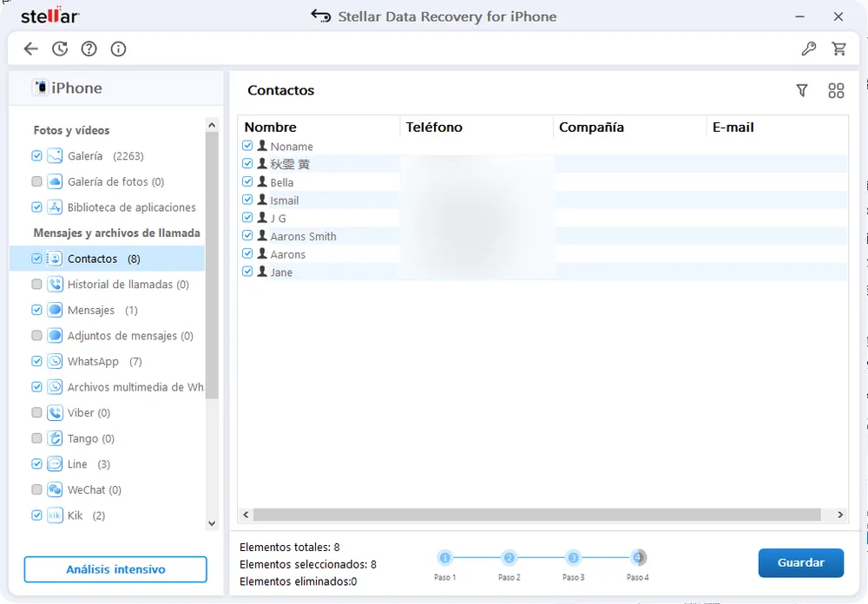Open the shopping cart buy icon
This screenshot has width=868, height=604.
click(838, 49)
